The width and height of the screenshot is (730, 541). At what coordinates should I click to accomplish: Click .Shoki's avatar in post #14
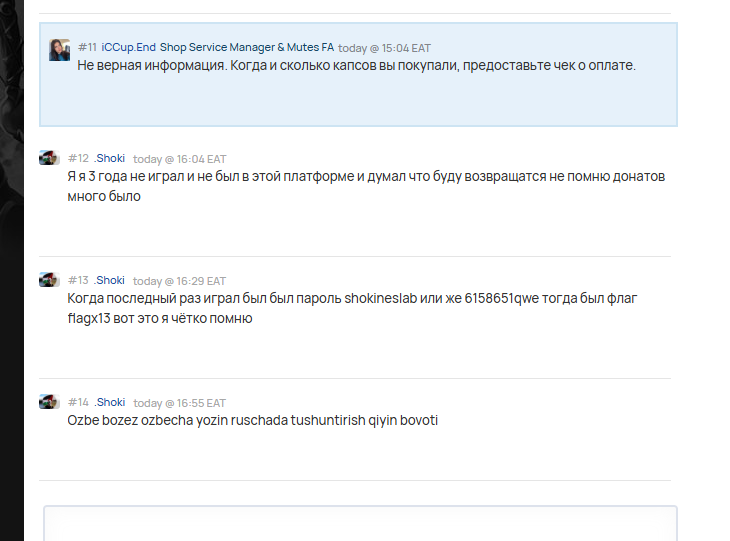point(49,402)
